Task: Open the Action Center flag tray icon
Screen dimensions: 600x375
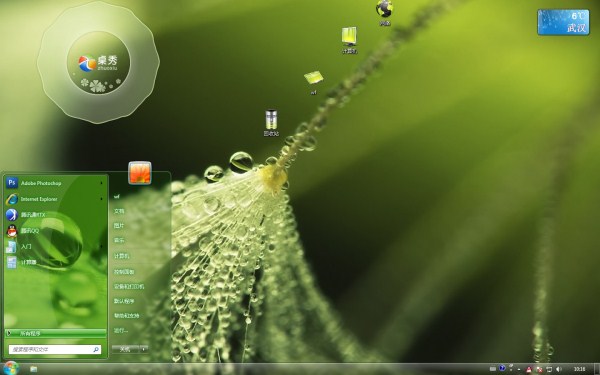Action: [549, 369]
